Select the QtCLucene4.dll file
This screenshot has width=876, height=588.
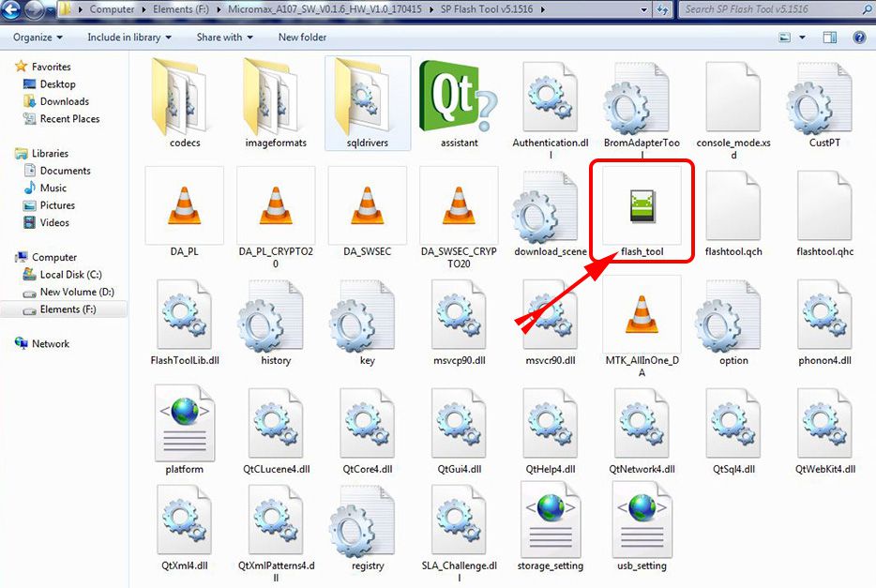pyautogui.click(x=276, y=430)
